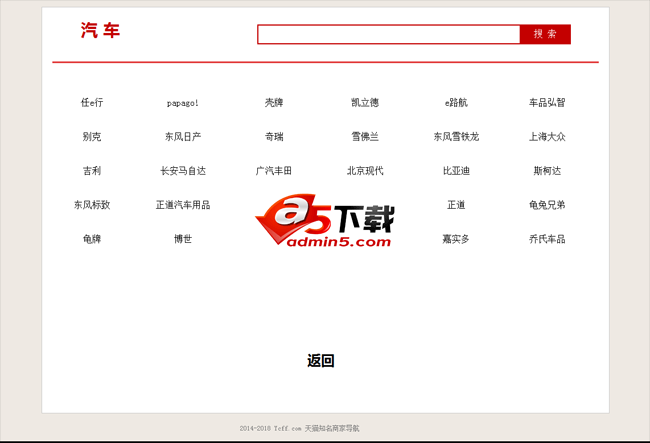Go to the 斯柯达 brand page
Image resolution: width=650 pixels, height=443 pixels.
click(x=547, y=170)
